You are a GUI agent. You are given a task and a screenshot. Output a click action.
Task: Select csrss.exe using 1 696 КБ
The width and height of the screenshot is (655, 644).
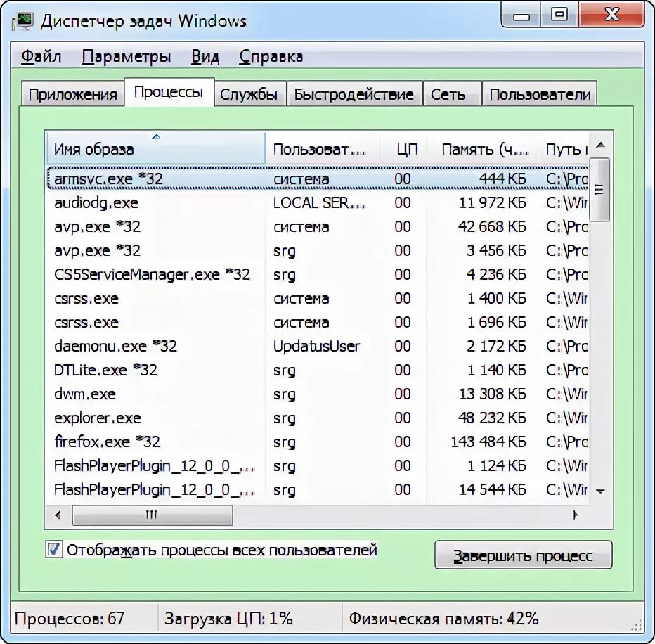318,322
